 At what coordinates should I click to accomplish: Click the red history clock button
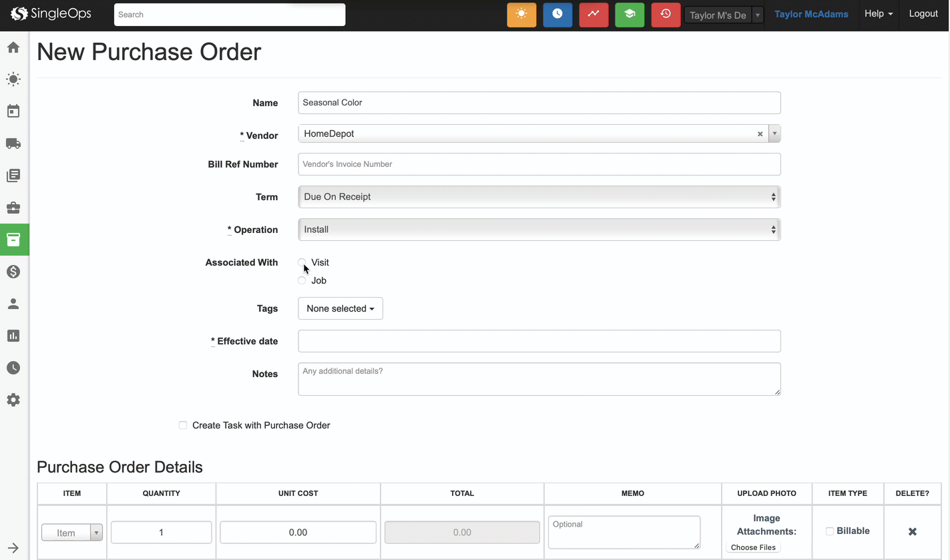(x=665, y=15)
